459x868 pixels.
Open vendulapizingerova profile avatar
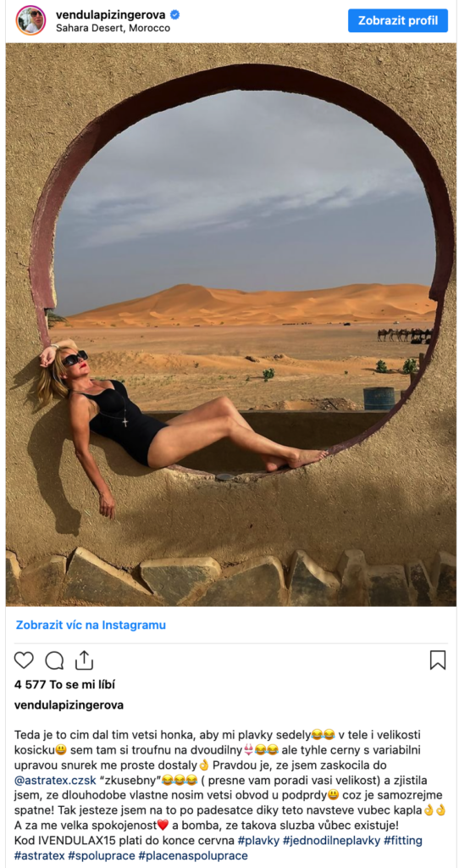click(x=31, y=20)
